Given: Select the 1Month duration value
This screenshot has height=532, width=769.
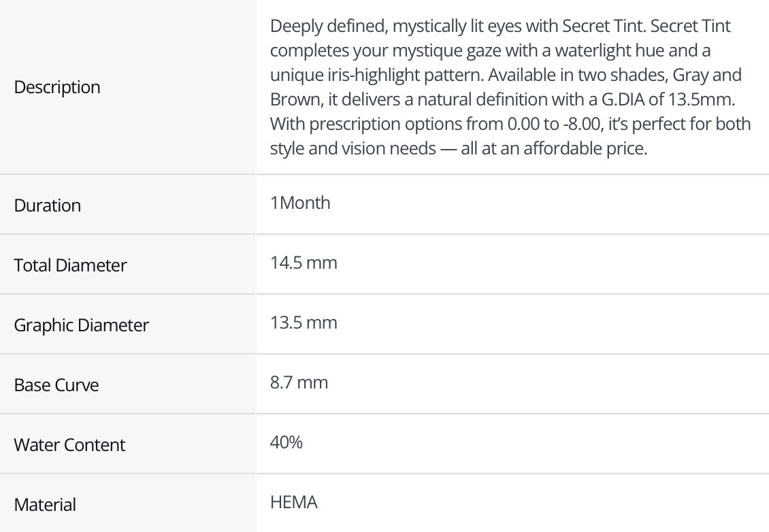Looking at the screenshot, I should pyautogui.click(x=300, y=203).
